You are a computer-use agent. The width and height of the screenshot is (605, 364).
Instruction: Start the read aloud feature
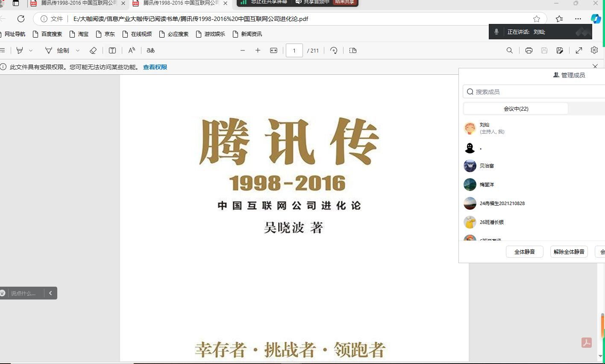(x=132, y=50)
